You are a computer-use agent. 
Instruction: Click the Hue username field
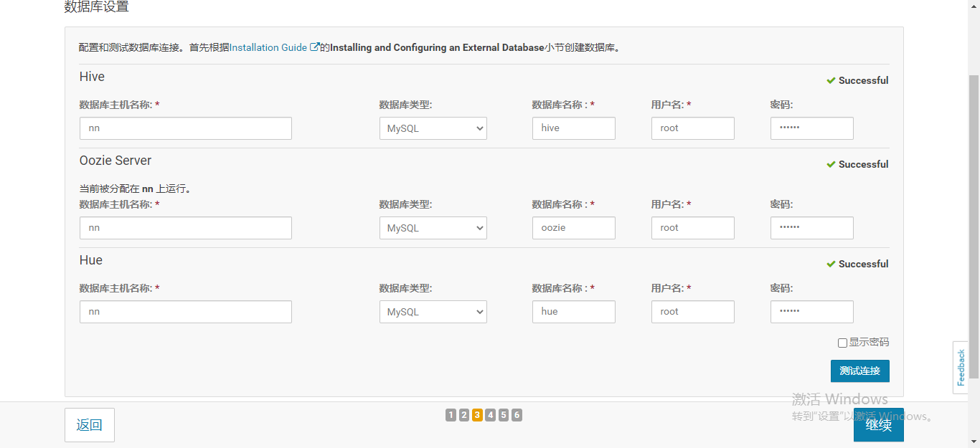(693, 312)
